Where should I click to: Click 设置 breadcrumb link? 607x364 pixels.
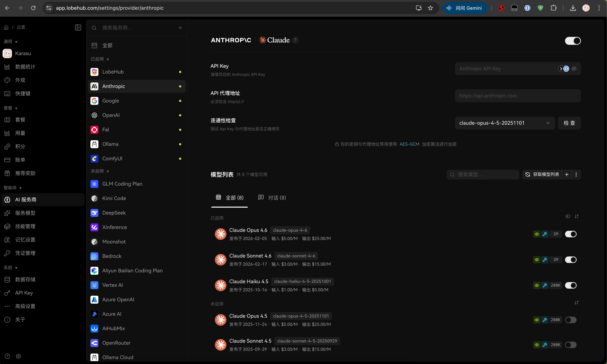(21, 27)
